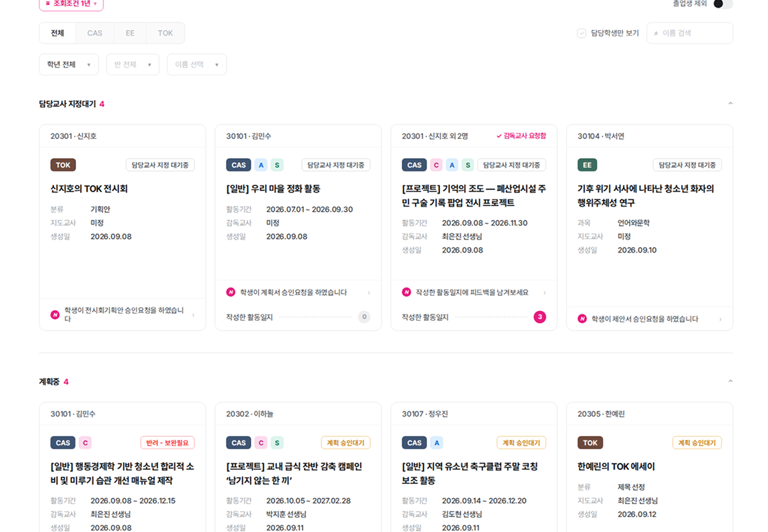Switch to the TOK filter tab

(x=165, y=33)
